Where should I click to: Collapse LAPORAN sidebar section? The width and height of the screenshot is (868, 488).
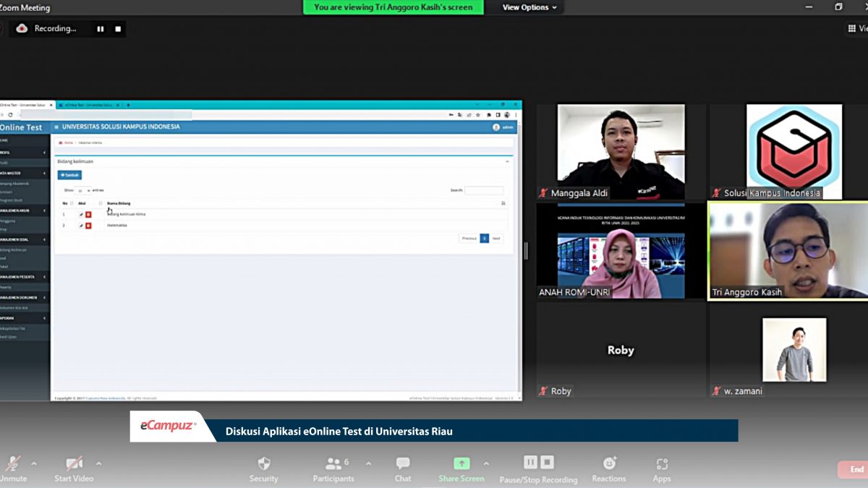(44, 317)
